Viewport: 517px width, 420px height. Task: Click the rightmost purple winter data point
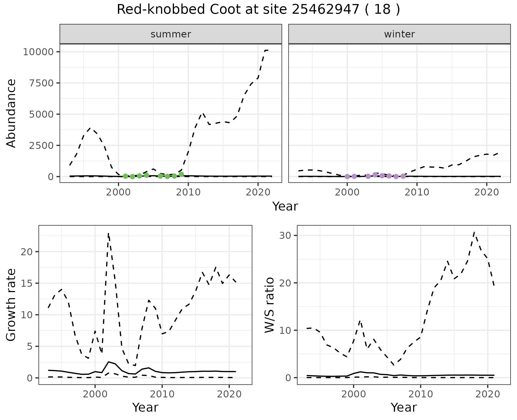403,176
